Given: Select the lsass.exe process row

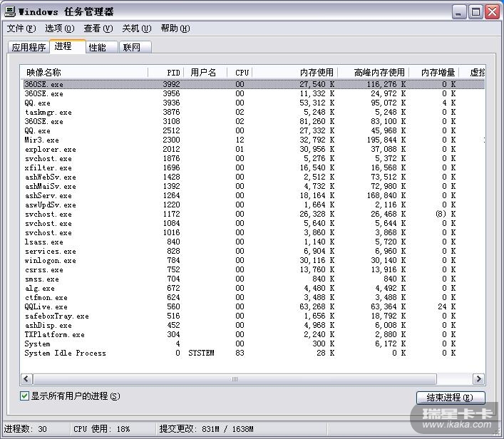Looking at the screenshot, I should point(252,242).
